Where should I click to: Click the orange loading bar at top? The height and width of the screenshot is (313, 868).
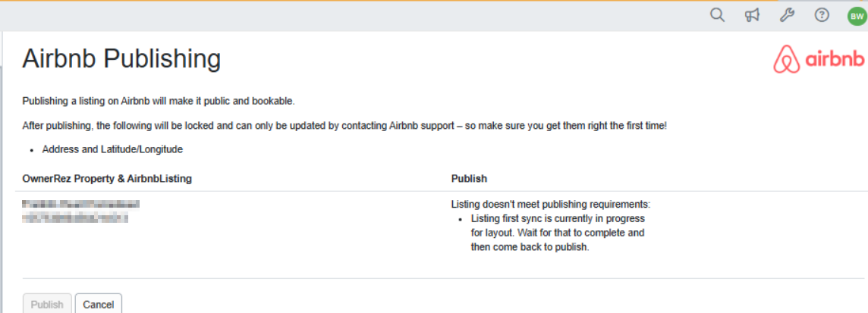[x=379, y=1]
